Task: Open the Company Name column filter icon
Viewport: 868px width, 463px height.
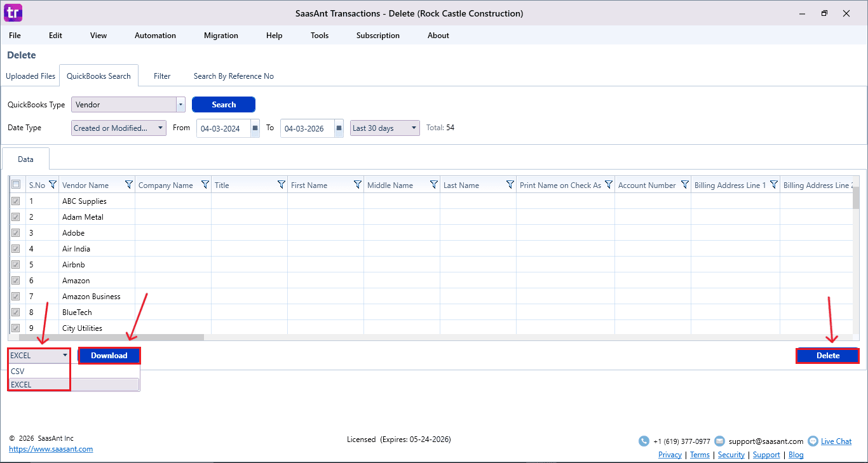Action: tap(205, 185)
